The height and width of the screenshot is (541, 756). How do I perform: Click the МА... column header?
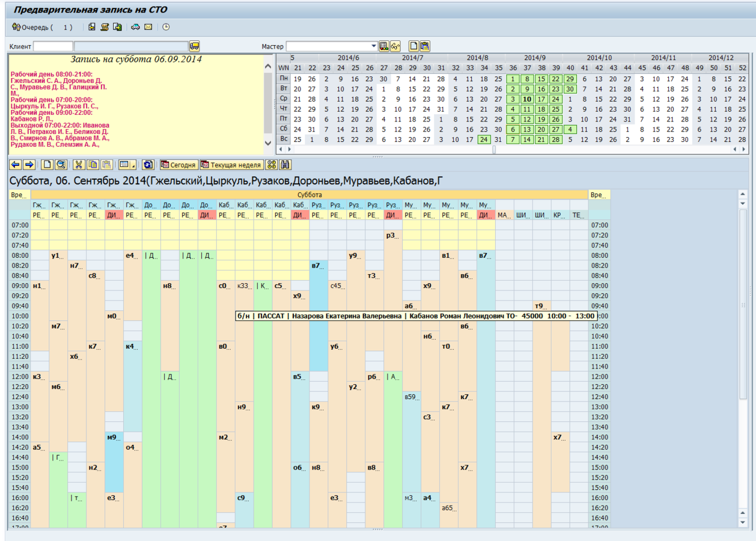tap(504, 215)
